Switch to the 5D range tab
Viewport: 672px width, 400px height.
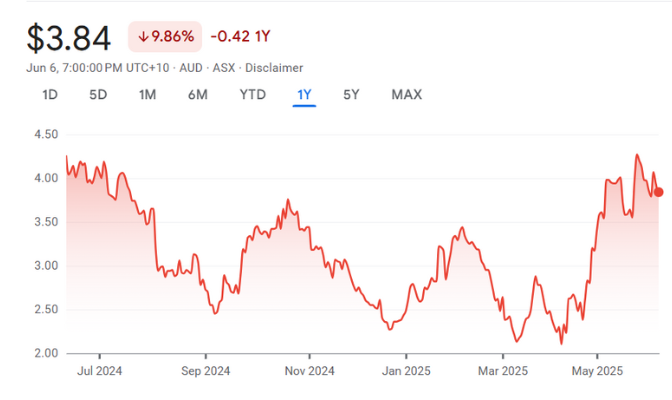pos(98,95)
